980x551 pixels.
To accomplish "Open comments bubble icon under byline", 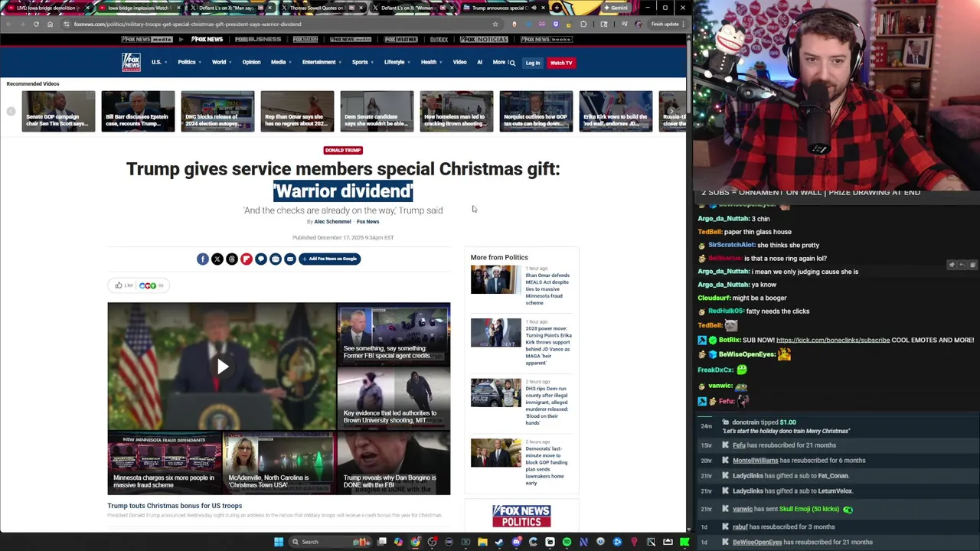I will pos(261,259).
